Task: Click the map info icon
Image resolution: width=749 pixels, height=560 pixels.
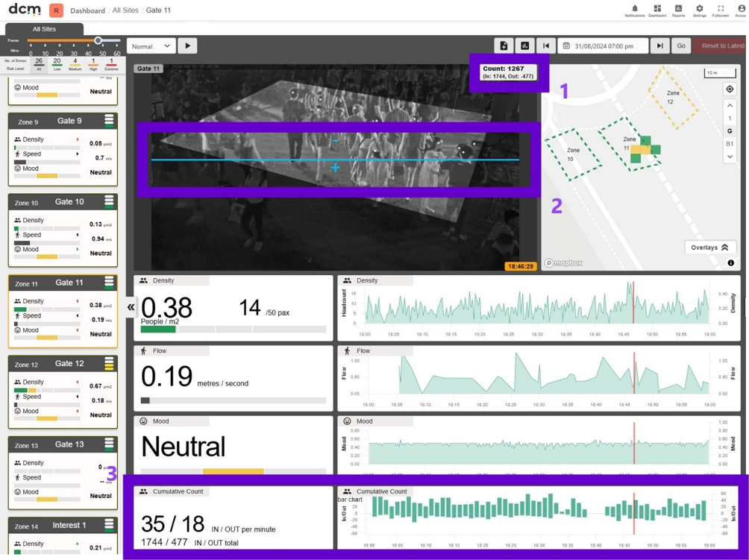Action: pos(731,263)
